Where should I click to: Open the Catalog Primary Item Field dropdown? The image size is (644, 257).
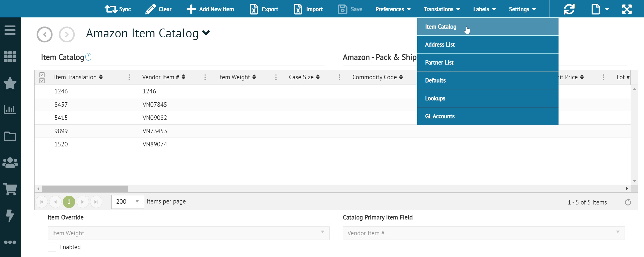point(483,233)
